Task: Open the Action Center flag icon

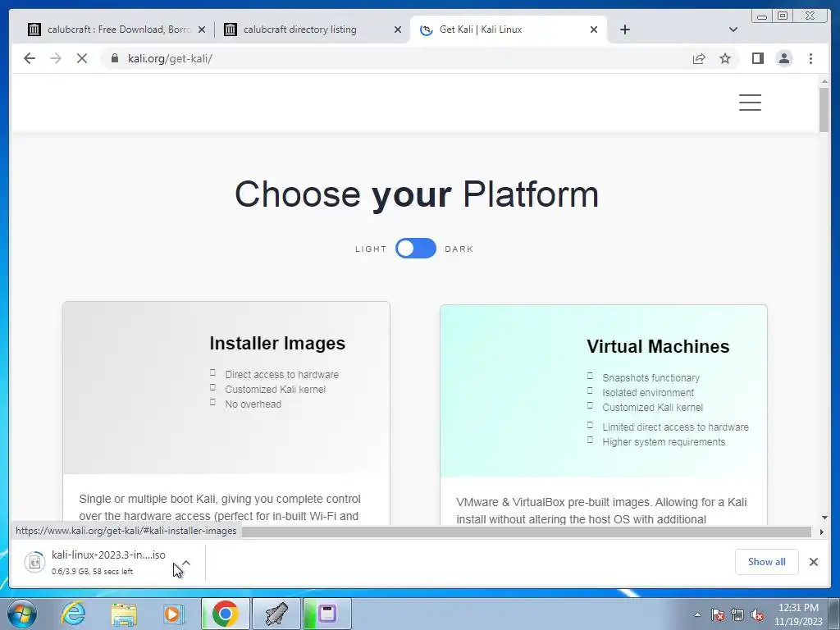Action: tap(718, 614)
